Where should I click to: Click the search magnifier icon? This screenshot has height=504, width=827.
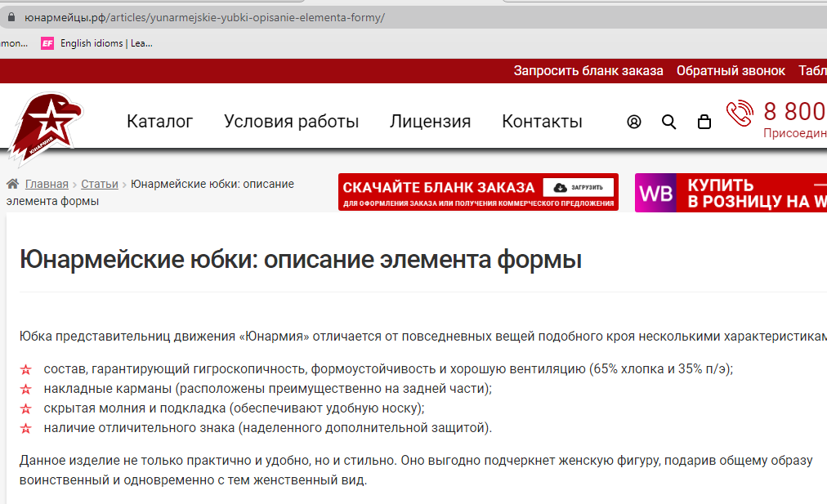(669, 122)
